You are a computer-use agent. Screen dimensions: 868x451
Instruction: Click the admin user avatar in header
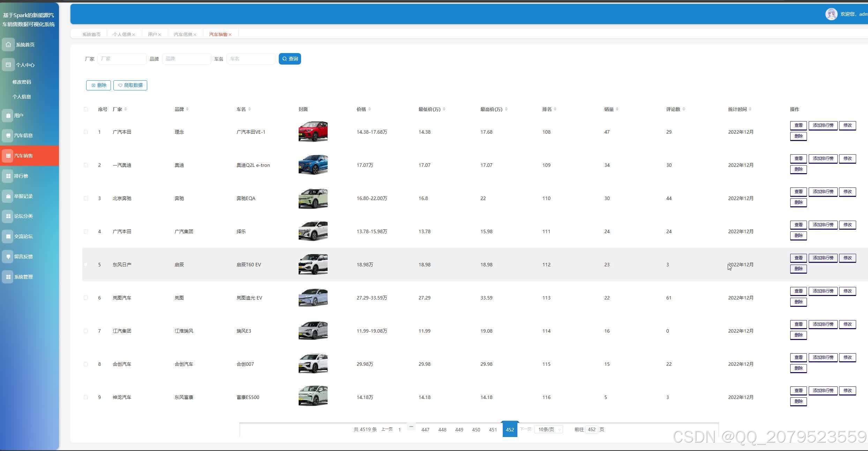[831, 14]
